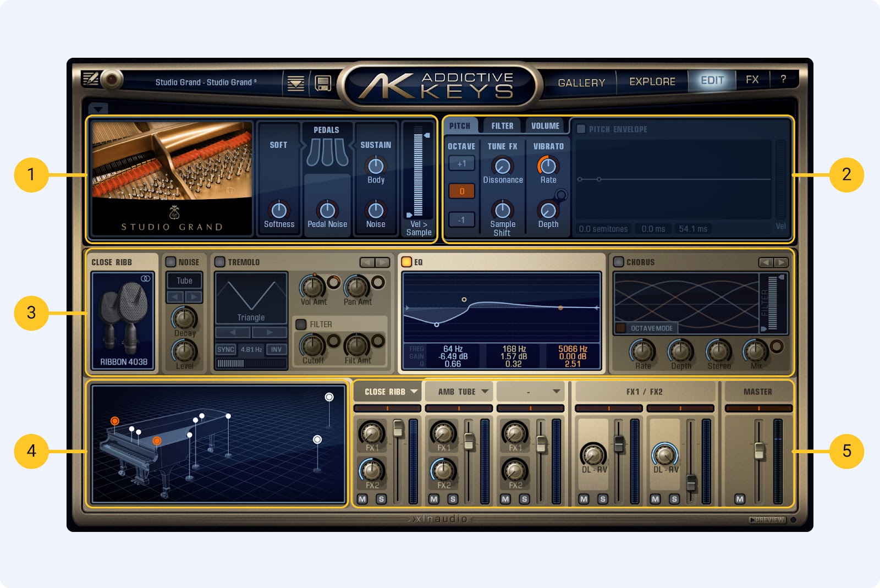Expand the triangle menu below the header
Image resolution: width=880 pixels, height=588 pixels.
98,108
